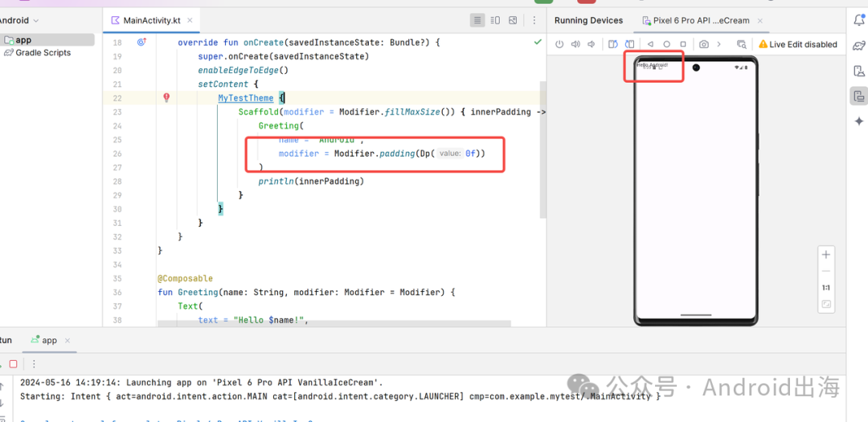The height and width of the screenshot is (422, 868).
Task: Fit device display to window icon
Action: 826,304
